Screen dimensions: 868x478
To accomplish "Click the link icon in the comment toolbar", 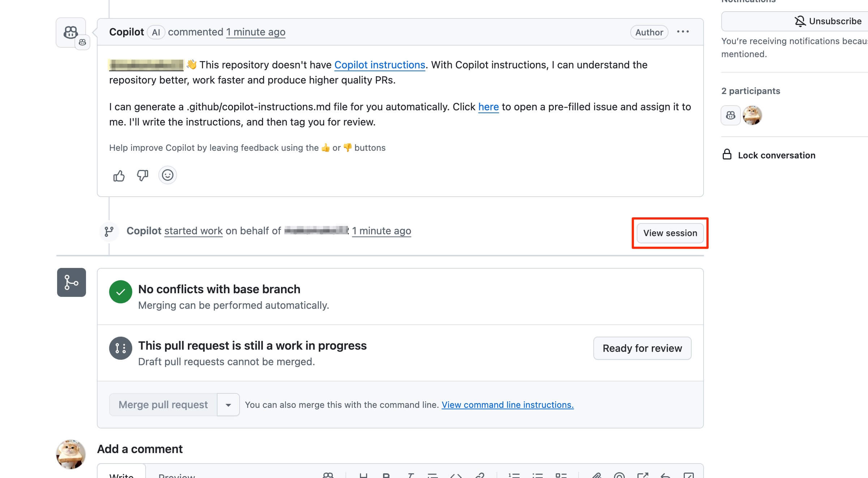I will 480,475.
